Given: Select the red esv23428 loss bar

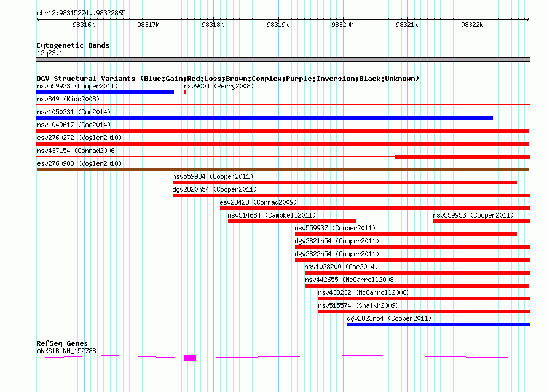Looking at the screenshot, I should coord(375,208).
